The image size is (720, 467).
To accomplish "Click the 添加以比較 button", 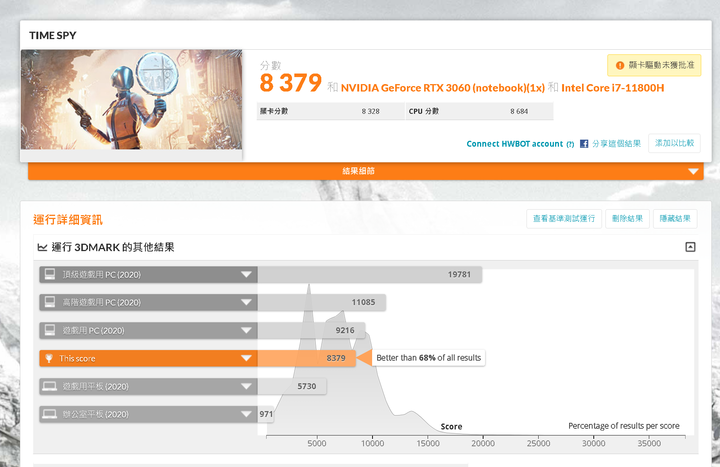I will (674, 143).
